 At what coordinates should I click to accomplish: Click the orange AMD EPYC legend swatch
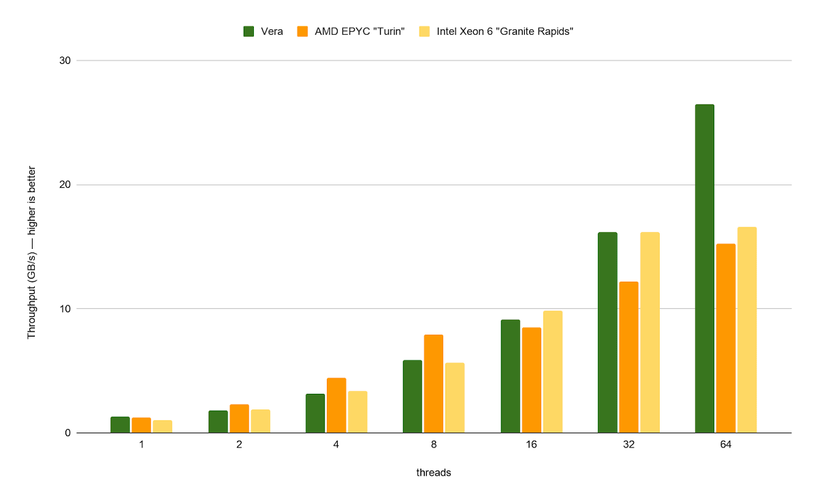pos(302,31)
